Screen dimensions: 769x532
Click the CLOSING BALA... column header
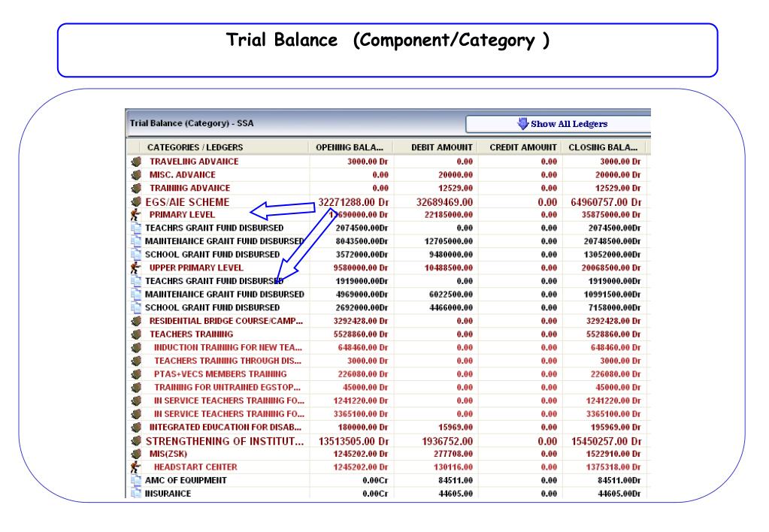(x=603, y=147)
